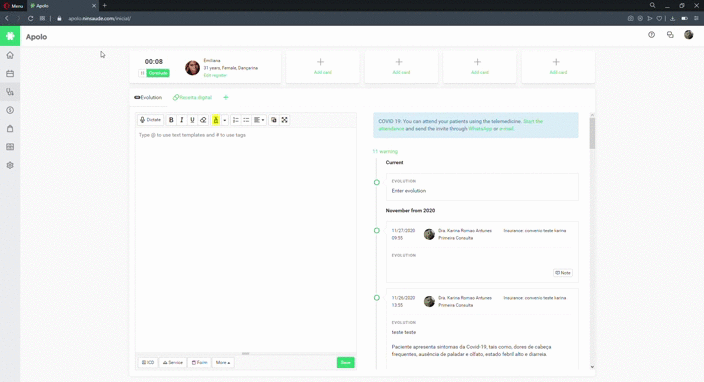Go back in the browser
The width and height of the screenshot is (704, 382).
coord(7,18)
